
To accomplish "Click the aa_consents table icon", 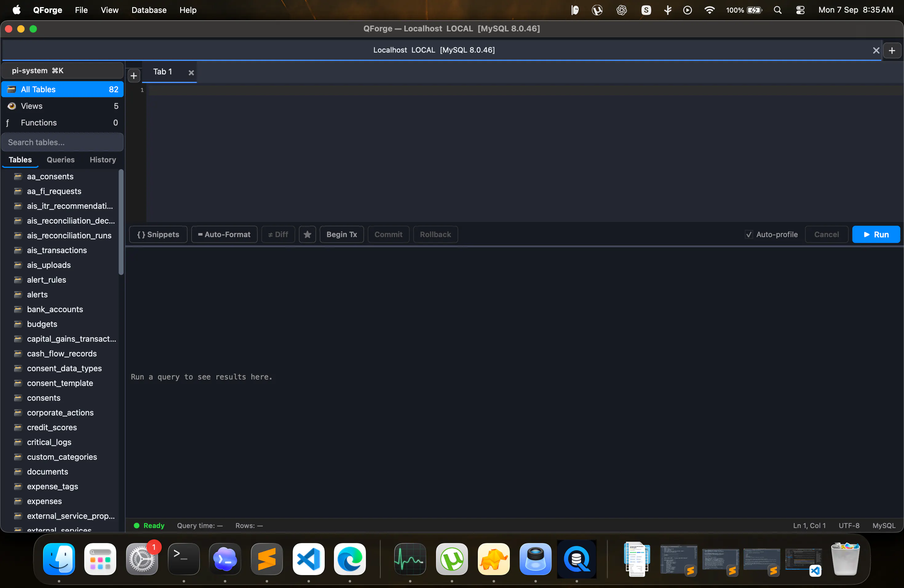I will click(x=18, y=176).
